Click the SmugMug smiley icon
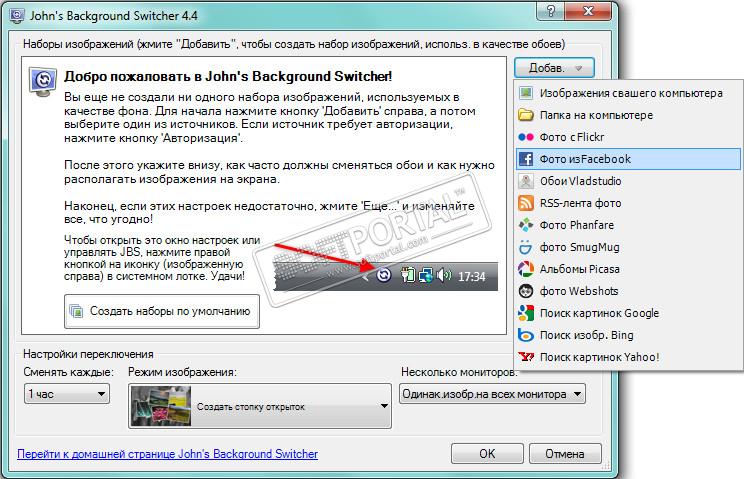744x479 pixels. [526, 247]
